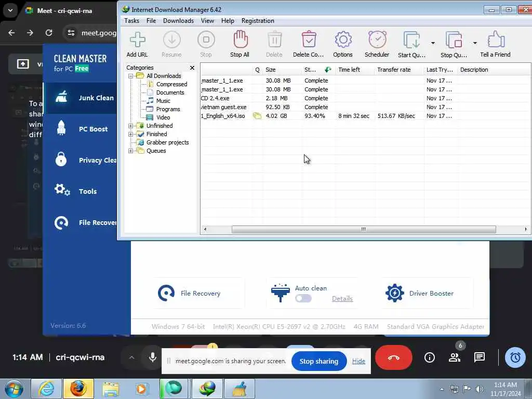532x399 pixels.
Task: Select the CD 2.4.exe download row
Action: click(x=365, y=98)
